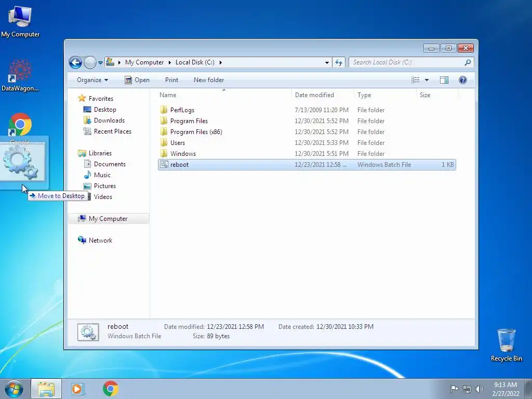Click the Forward navigation arrow button
Viewport: 532px width, 399px height.
[90, 62]
